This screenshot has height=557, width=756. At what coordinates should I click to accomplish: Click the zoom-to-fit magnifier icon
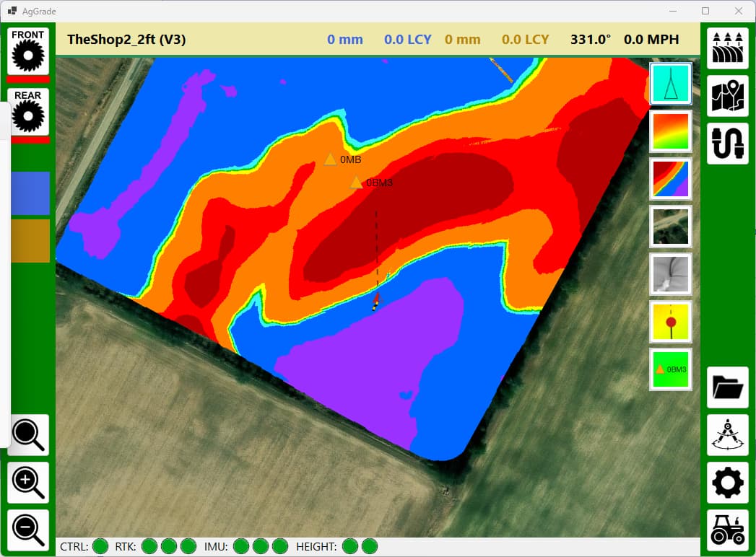coord(28,434)
